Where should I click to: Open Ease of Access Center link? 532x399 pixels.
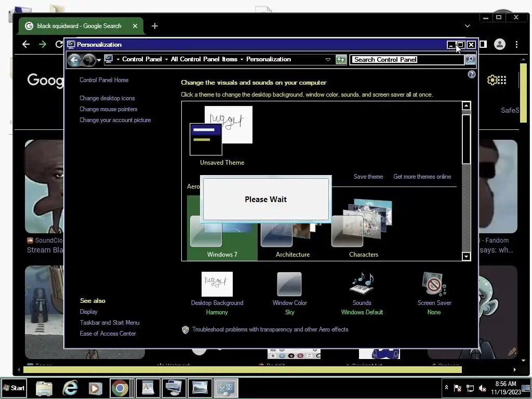(x=108, y=334)
